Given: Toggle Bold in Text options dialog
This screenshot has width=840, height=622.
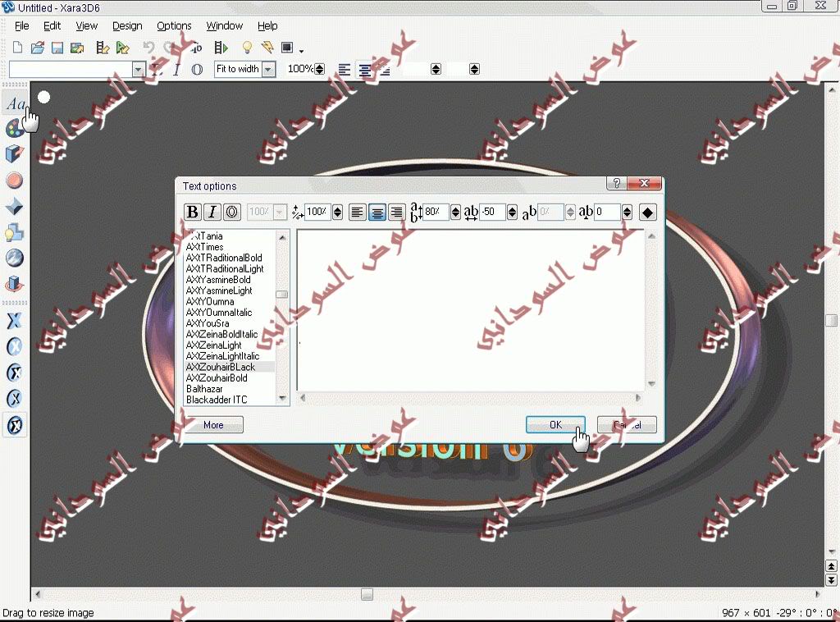Looking at the screenshot, I should coord(192,213).
